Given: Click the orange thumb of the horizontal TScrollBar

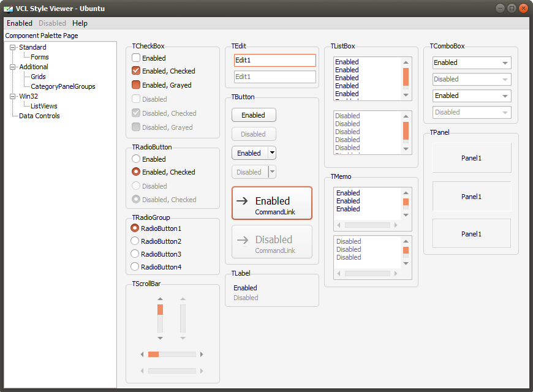Looking at the screenshot, I should point(153,354).
